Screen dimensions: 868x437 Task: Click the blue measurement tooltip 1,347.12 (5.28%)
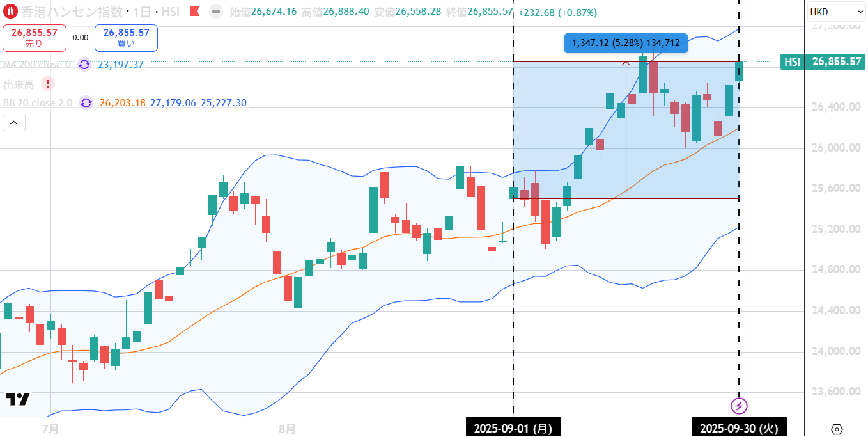626,43
